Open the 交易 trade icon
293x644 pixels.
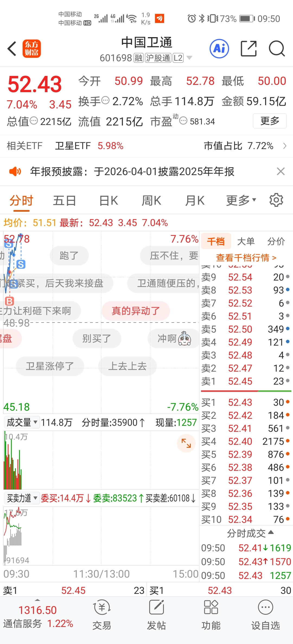(102, 615)
